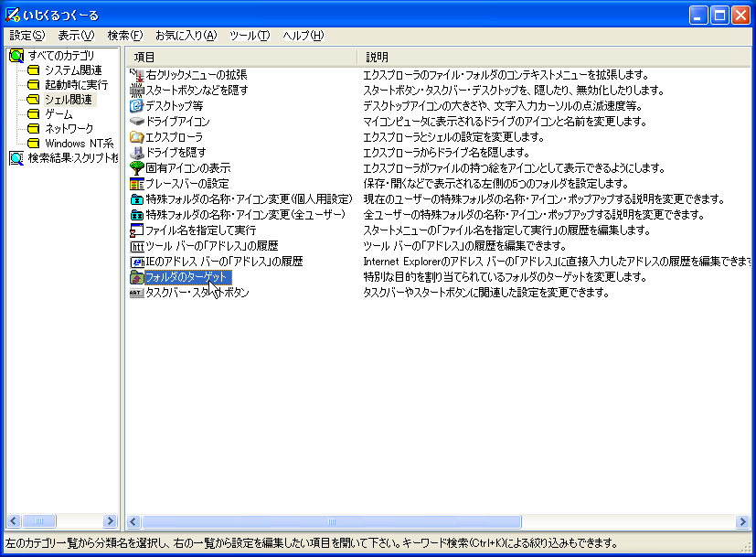Image resolution: width=756 pixels, height=557 pixels.
Task: Click item list left scroll arrow
Action: (133, 521)
